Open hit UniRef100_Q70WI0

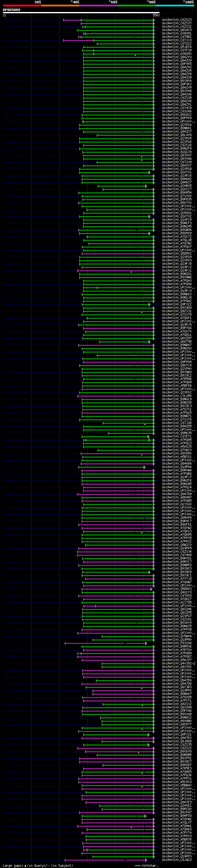click(x=177, y=450)
